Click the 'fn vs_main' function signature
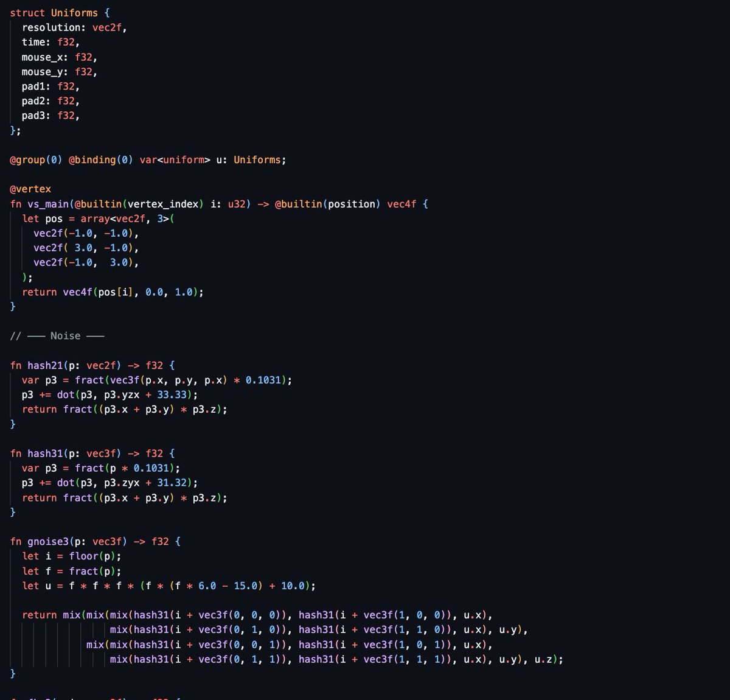730x700 pixels. pyautogui.click(x=219, y=204)
